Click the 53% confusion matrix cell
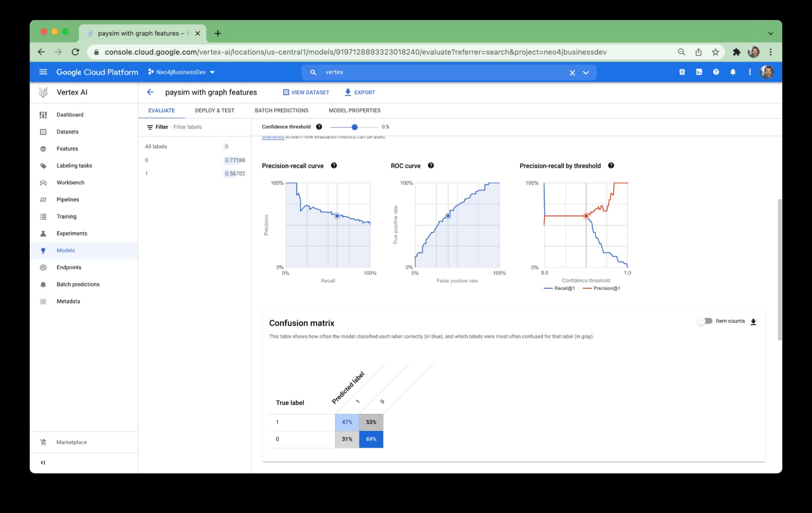This screenshot has width=812, height=513. click(371, 422)
